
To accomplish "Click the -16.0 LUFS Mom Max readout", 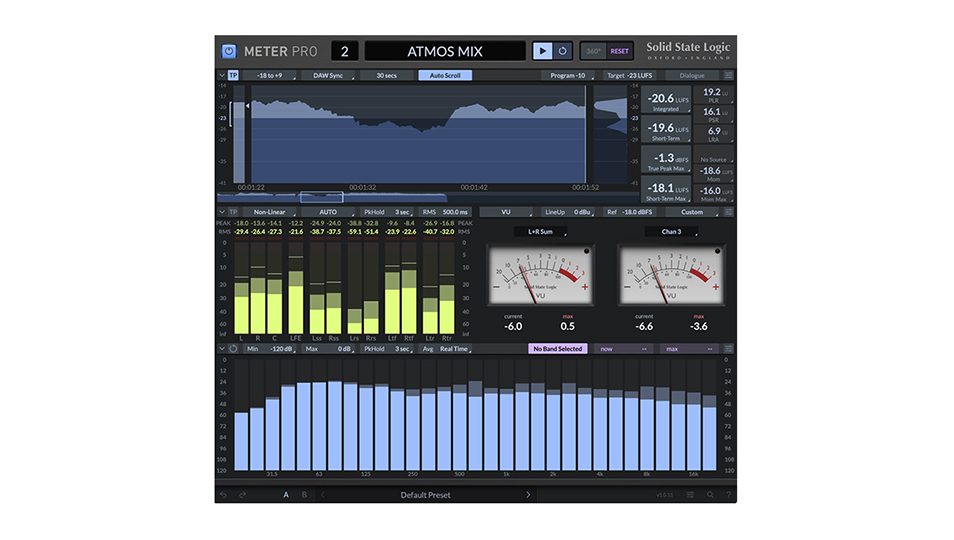I will (714, 193).
